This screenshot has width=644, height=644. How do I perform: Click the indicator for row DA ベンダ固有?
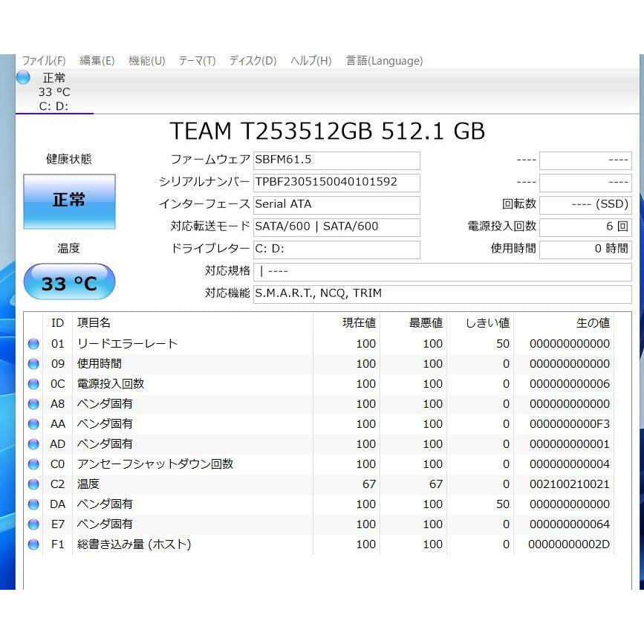pyautogui.click(x=33, y=504)
